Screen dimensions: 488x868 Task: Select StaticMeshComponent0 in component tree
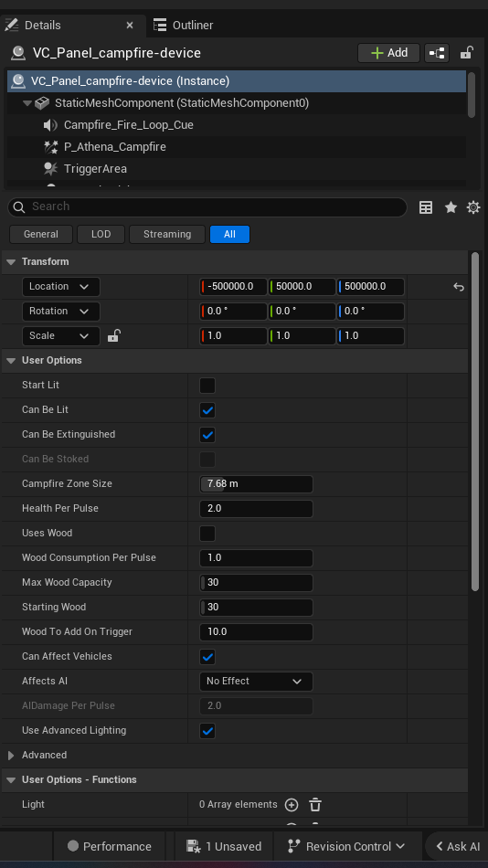coord(182,103)
